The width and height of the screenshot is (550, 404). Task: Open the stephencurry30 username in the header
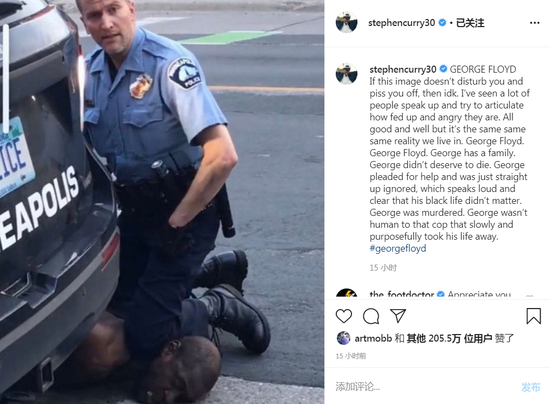point(401,23)
